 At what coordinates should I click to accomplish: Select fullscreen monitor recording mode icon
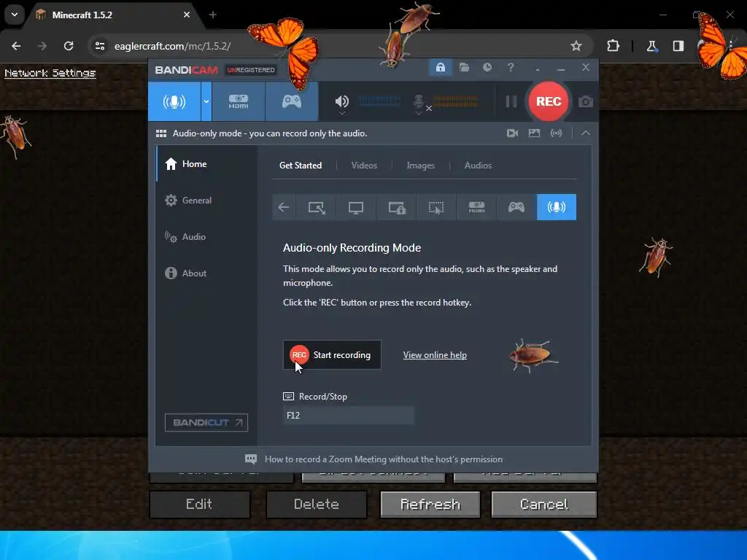(356, 207)
